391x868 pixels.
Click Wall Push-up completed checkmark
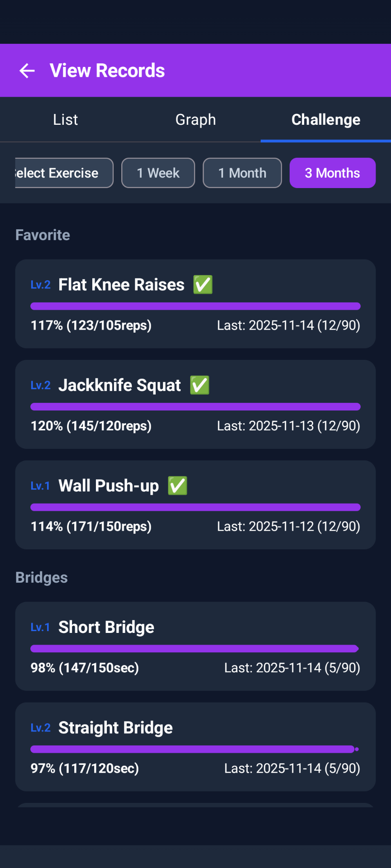(177, 486)
